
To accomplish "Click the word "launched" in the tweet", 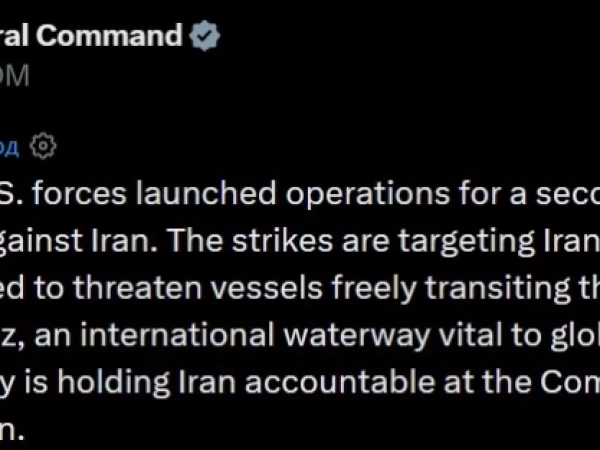I will (x=206, y=193).
